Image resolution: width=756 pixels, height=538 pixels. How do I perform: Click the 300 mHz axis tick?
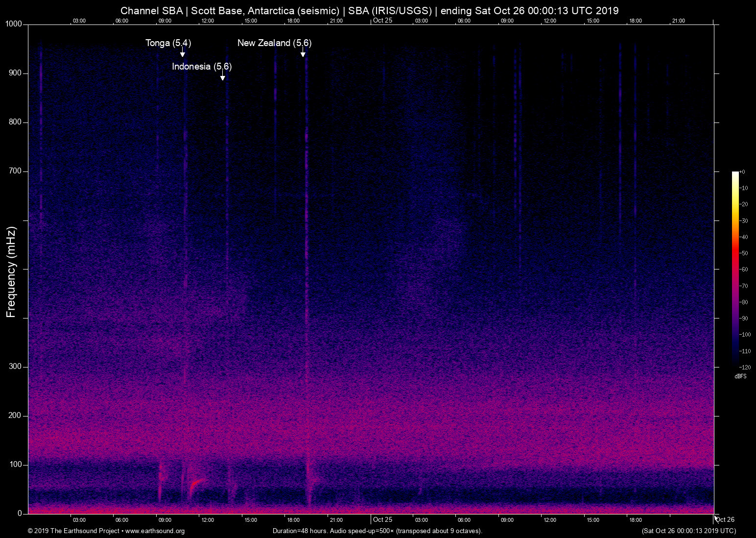pyautogui.click(x=15, y=366)
